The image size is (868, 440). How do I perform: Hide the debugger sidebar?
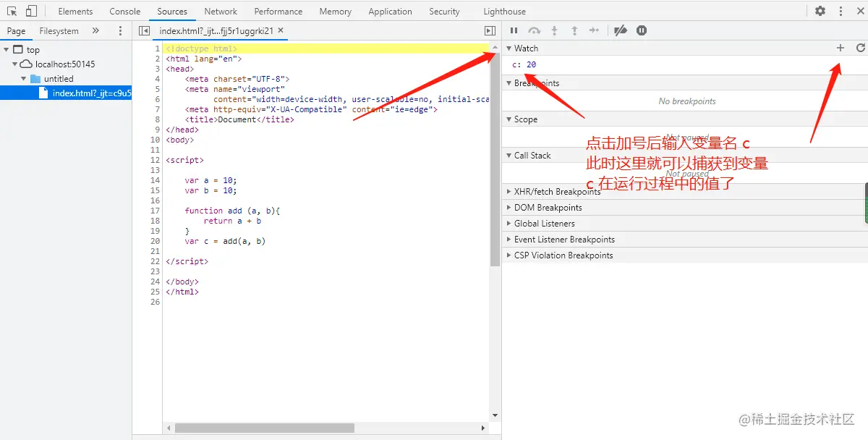[x=490, y=31]
